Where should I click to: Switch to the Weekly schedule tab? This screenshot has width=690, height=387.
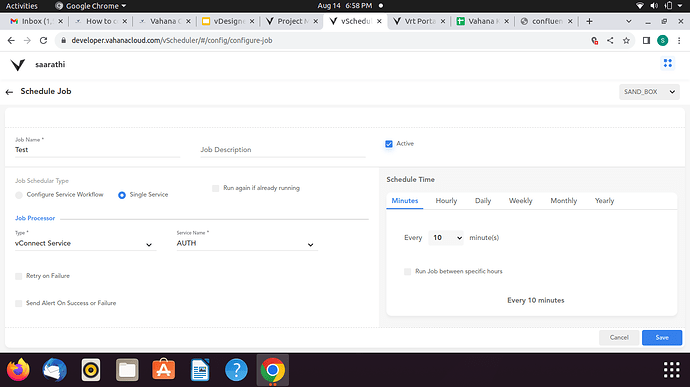[x=521, y=201]
